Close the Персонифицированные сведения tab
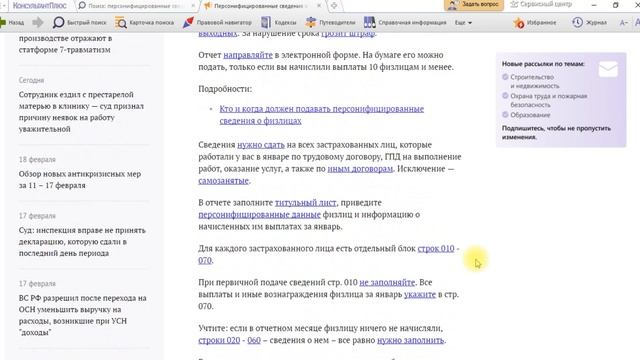This screenshot has height=360, width=640. tap(319, 6)
